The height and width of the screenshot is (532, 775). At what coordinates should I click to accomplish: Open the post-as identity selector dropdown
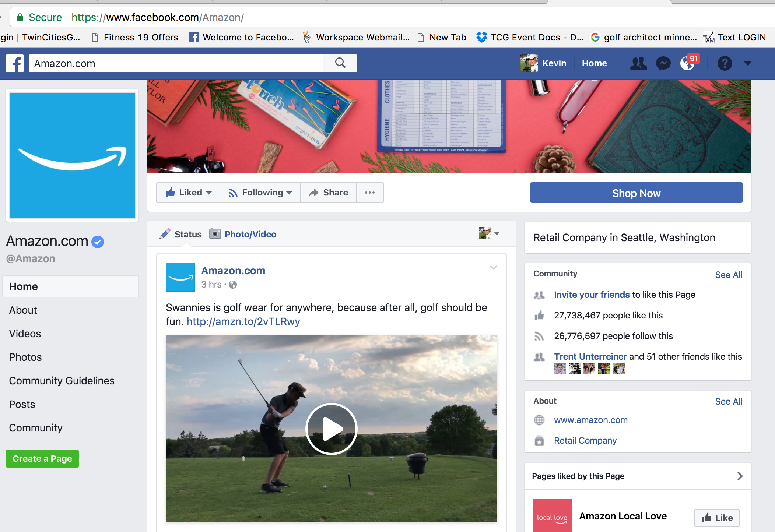[x=489, y=233]
